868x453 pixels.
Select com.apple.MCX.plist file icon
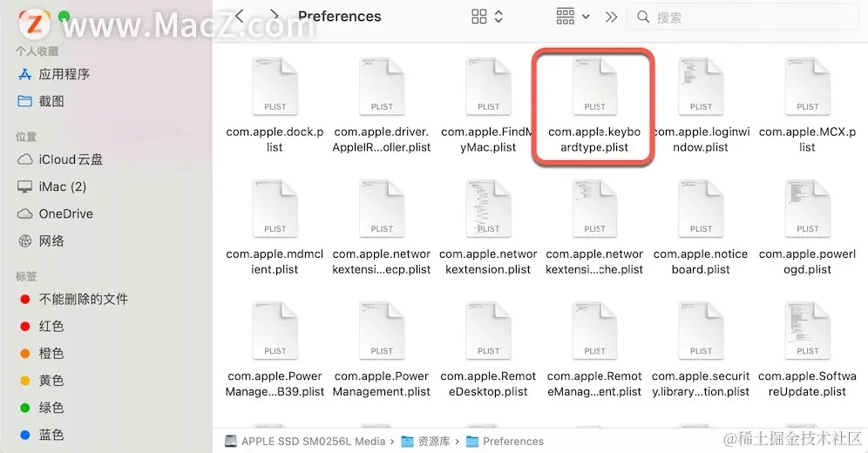point(808,86)
